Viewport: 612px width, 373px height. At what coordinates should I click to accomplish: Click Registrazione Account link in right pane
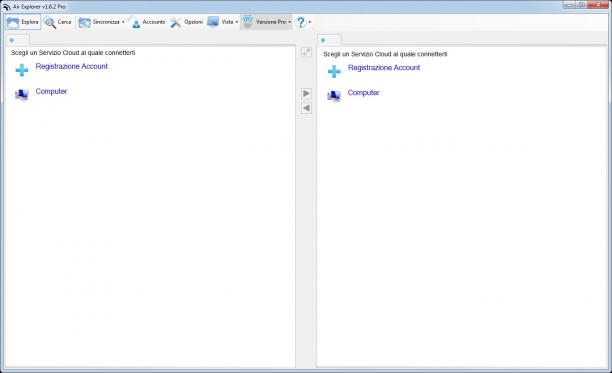click(x=384, y=67)
